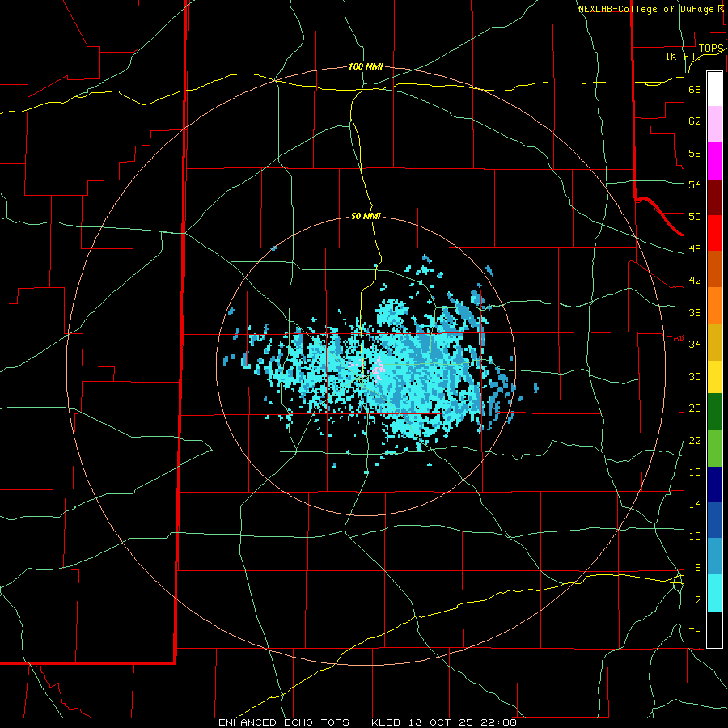Click the magenta swatch between 54 and 58
Screen dimensions: 728x728
coord(714,161)
